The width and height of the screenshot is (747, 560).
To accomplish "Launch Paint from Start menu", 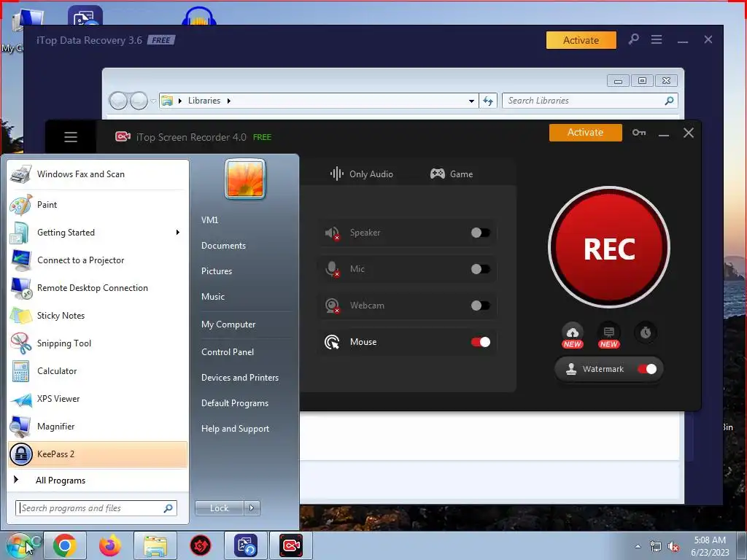I will click(98, 205).
